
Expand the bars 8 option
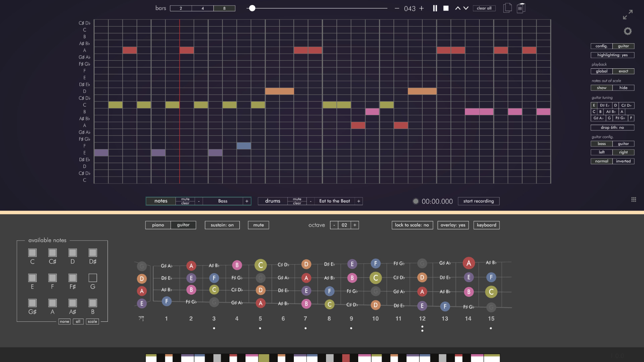click(224, 8)
